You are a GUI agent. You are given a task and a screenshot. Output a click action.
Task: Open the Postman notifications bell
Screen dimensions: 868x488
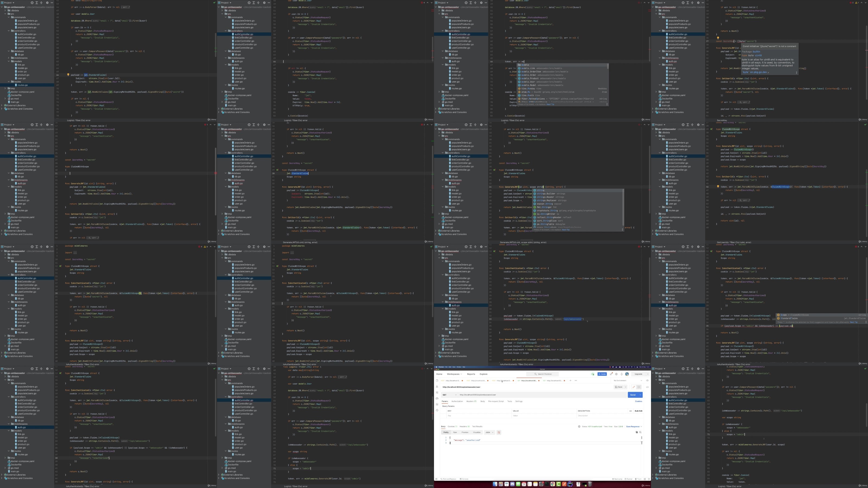click(622, 374)
